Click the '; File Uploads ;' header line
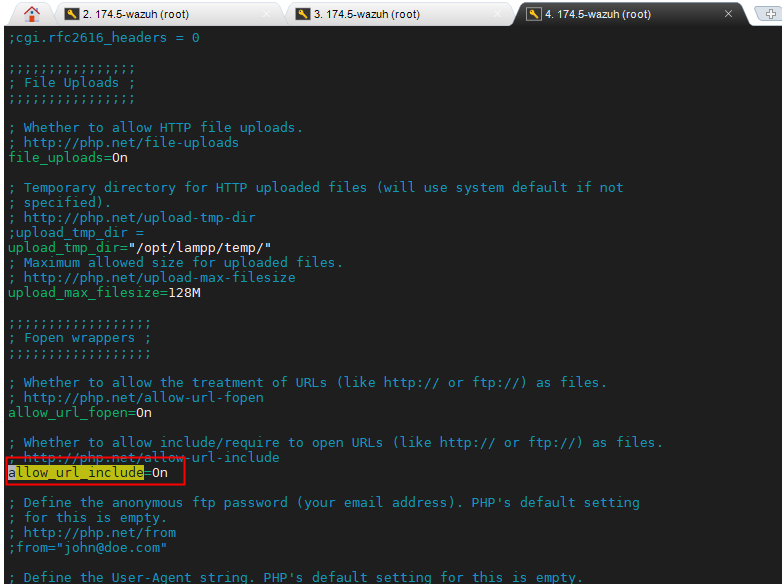This screenshot has height=584, width=782. 72,83
